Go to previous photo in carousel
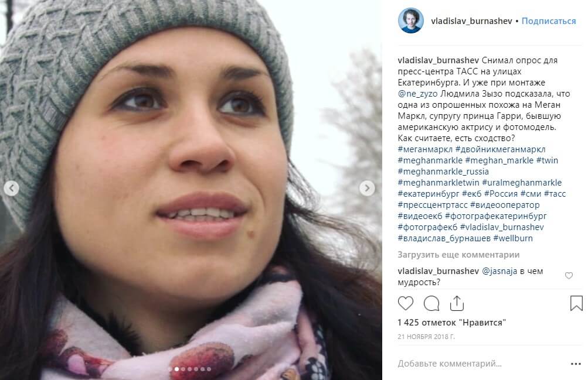The image size is (588, 380). pyautogui.click(x=11, y=188)
